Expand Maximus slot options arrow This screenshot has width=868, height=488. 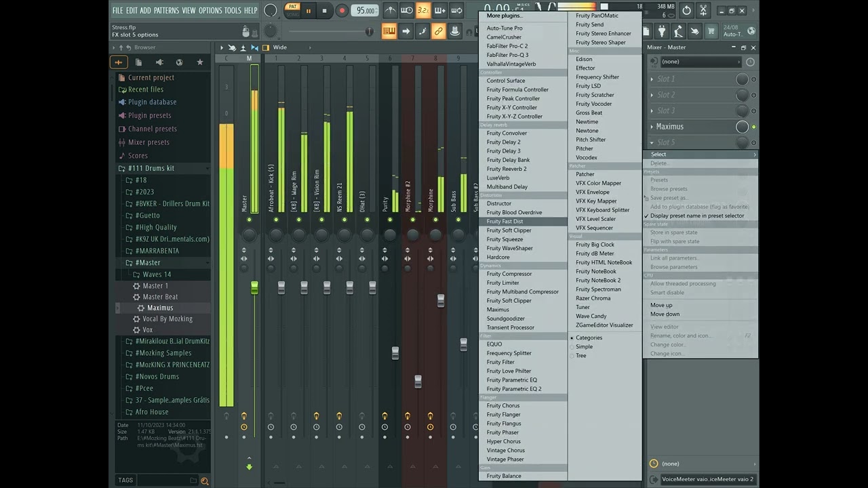tap(652, 127)
